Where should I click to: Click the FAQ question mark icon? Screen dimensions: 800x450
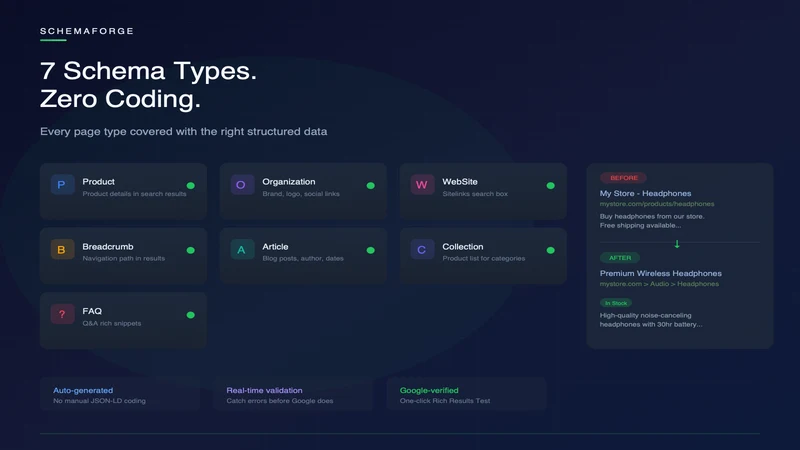(62, 314)
